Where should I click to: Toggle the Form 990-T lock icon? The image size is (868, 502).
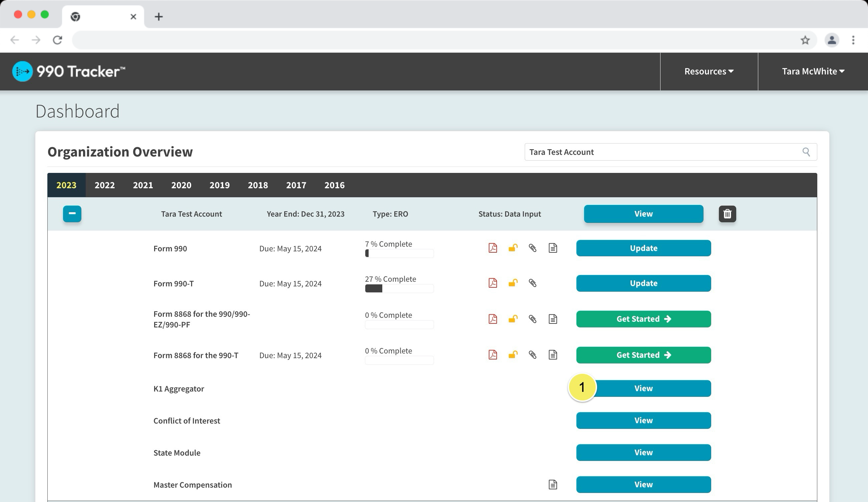click(513, 283)
